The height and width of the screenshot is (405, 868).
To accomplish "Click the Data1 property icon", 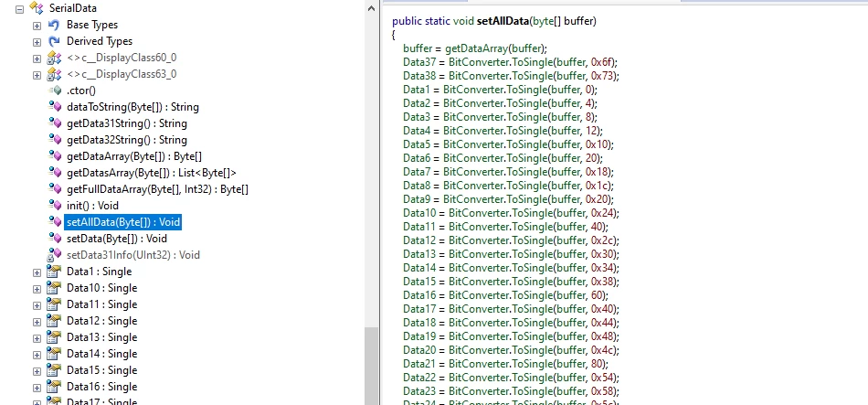I will (x=54, y=272).
